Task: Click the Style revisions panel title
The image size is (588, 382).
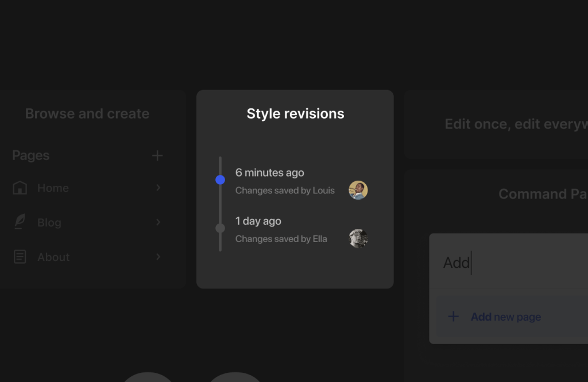Action: 295,114
